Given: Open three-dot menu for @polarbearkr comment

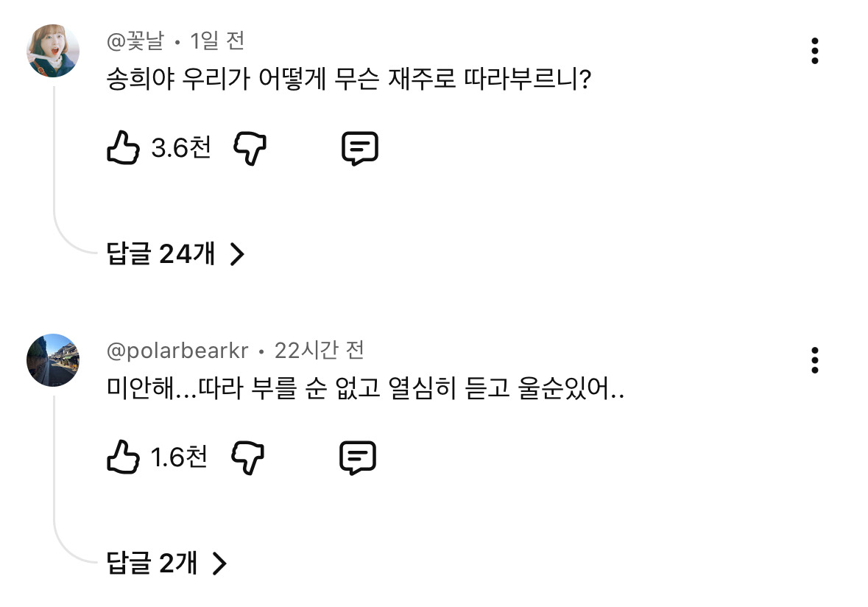Looking at the screenshot, I should click(814, 360).
